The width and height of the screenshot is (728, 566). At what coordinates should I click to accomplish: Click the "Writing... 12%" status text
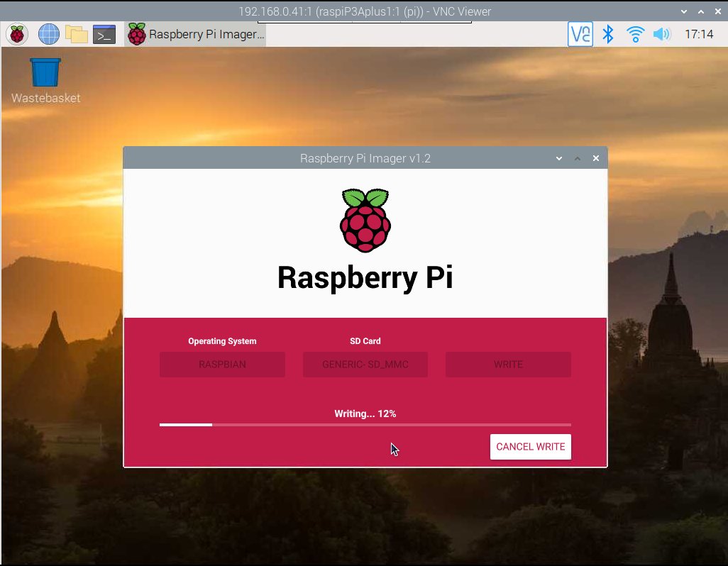(x=365, y=414)
